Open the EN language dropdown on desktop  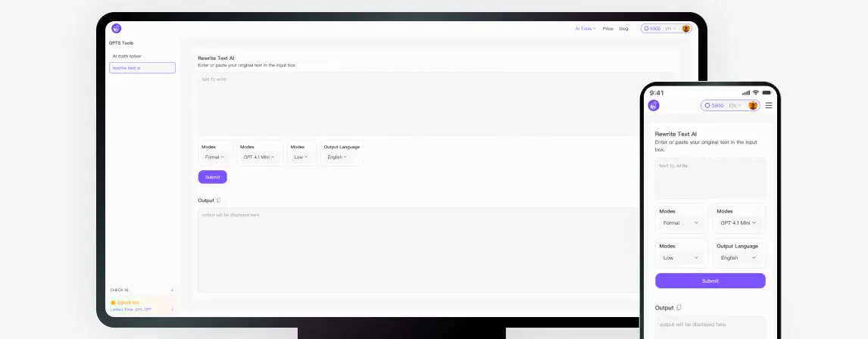670,28
